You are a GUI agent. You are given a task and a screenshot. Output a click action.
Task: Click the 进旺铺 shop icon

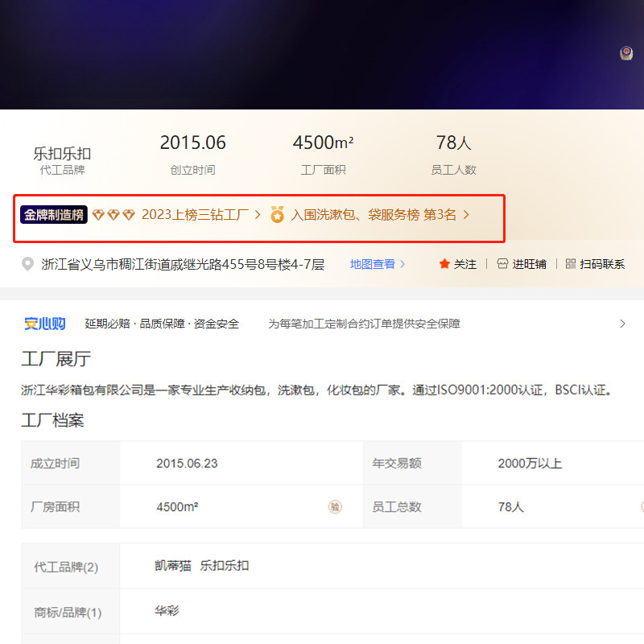[x=502, y=264]
